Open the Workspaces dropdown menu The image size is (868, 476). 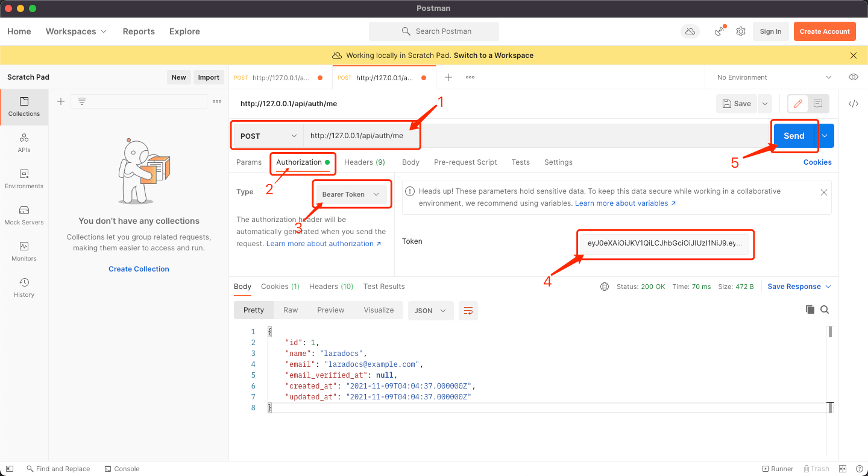pyautogui.click(x=76, y=31)
